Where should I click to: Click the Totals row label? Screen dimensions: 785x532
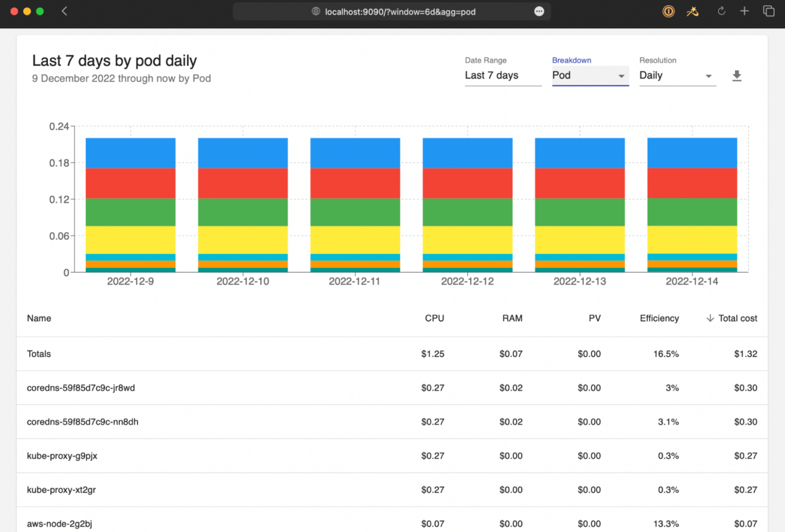coord(39,353)
